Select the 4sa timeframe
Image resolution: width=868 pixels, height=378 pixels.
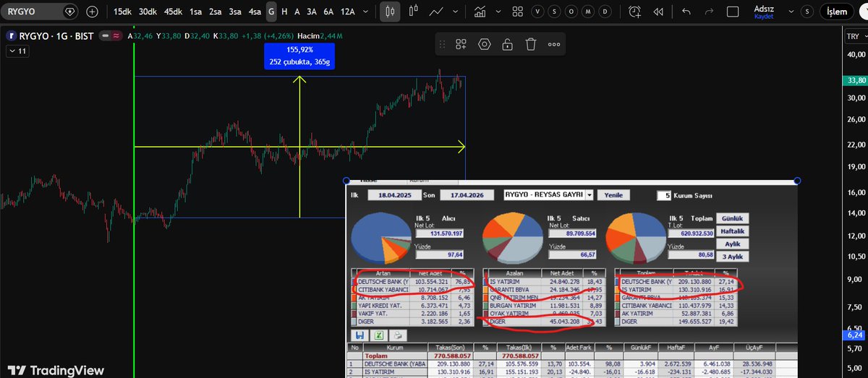click(255, 12)
